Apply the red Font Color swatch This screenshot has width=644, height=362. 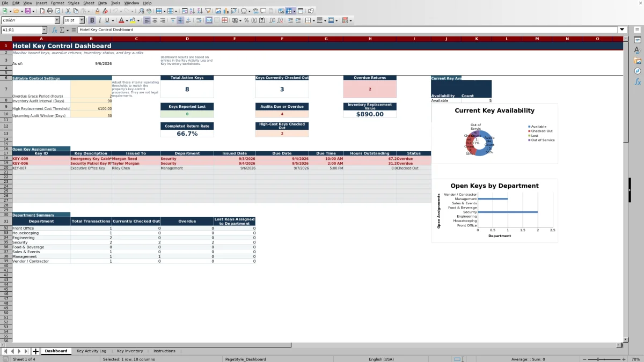coord(121,20)
